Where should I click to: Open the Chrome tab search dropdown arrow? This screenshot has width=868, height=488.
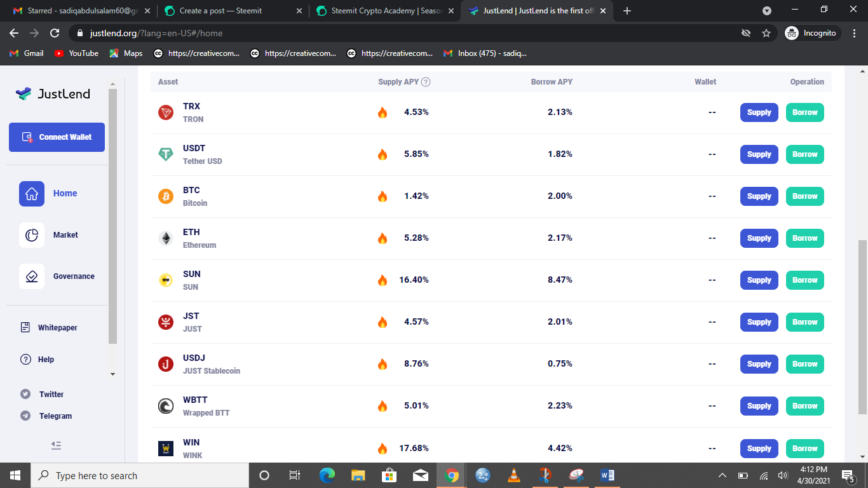coord(767,11)
